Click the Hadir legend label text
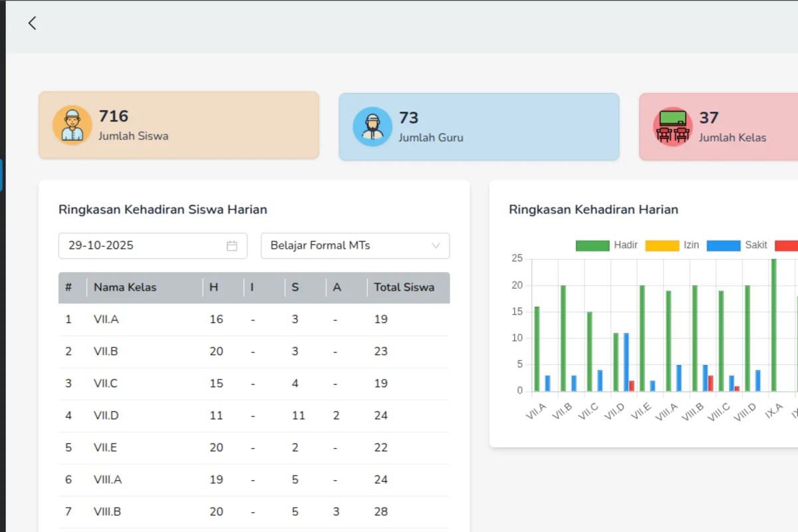 click(626, 245)
